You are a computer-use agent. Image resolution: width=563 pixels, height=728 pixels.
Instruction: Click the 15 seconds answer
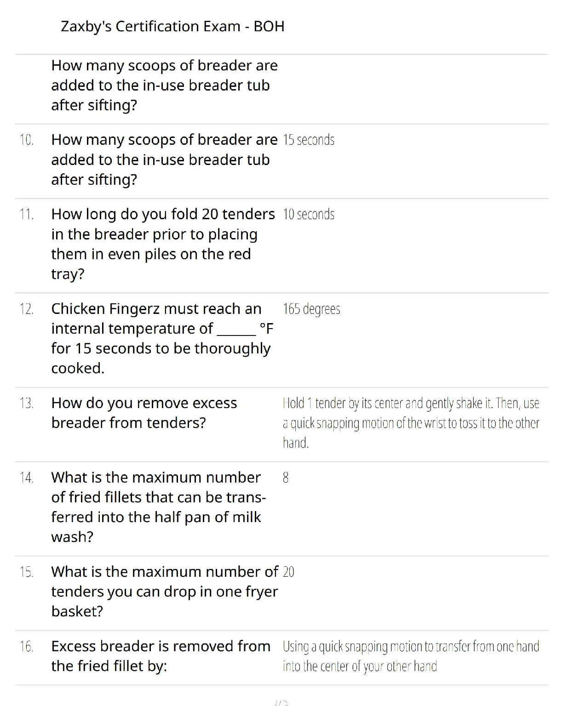pos(309,140)
